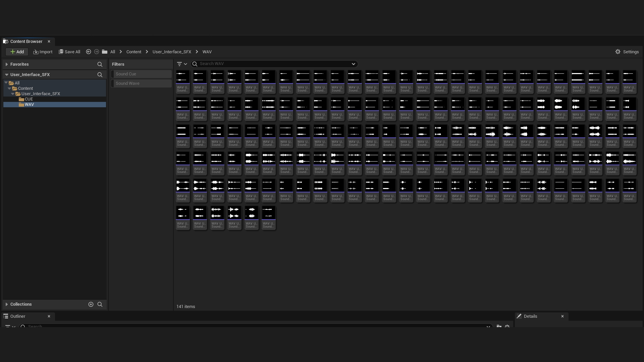
Task: Switch to the Details tab
Action: [x=531, y=316]
